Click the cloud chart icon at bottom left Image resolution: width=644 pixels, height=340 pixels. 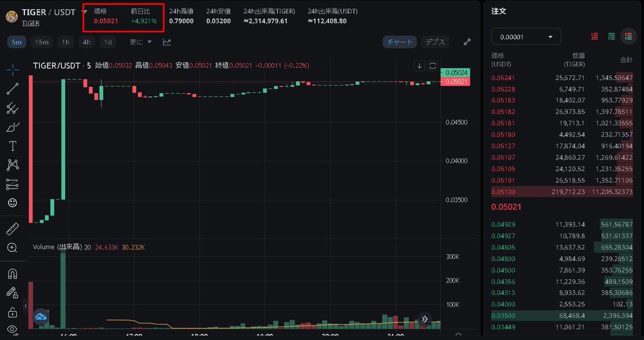41,317
